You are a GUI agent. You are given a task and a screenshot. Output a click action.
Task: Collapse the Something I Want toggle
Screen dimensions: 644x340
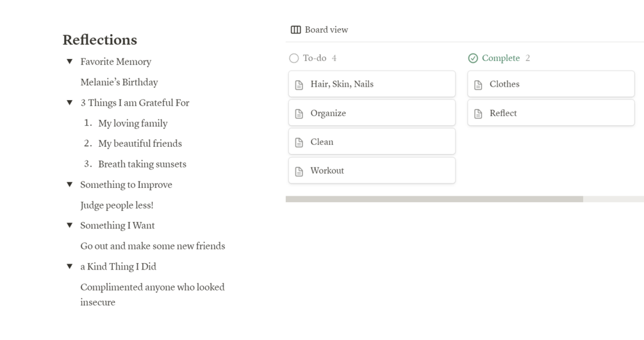pyautogui.click(x=70, y=226)
